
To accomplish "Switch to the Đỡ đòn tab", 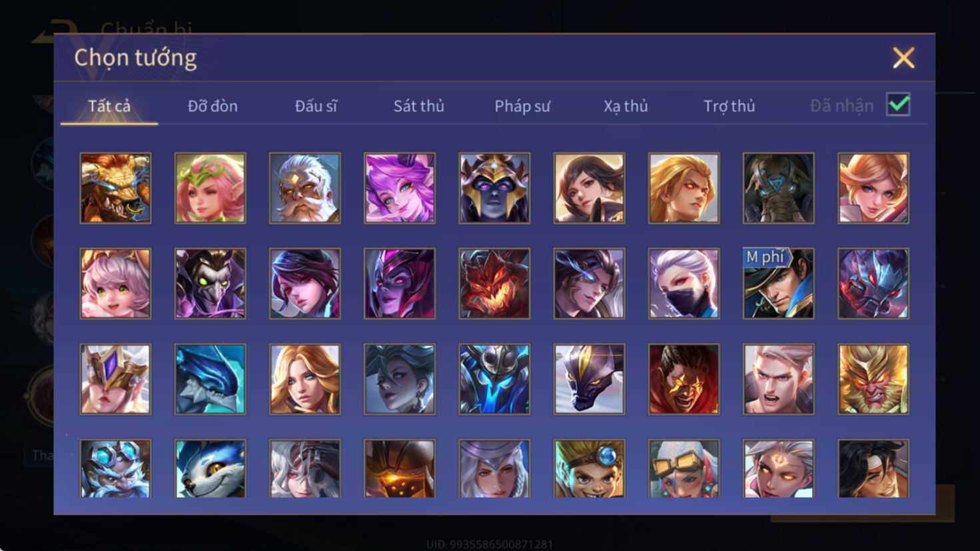I will 213,106.
